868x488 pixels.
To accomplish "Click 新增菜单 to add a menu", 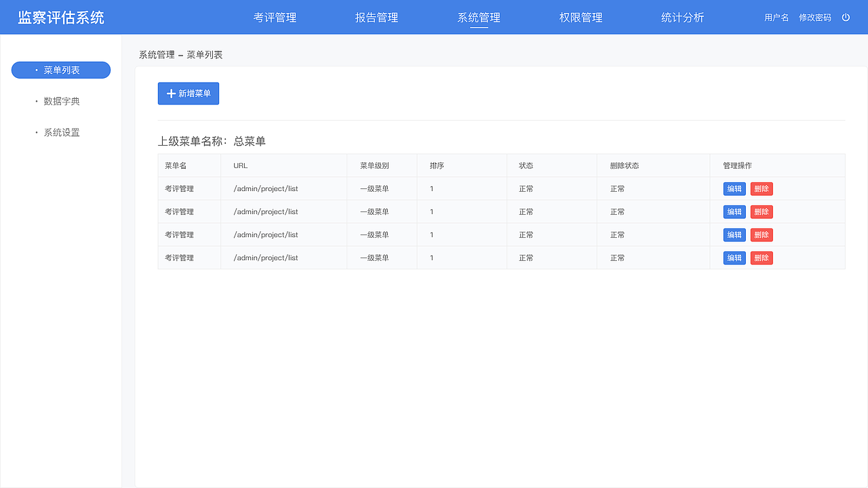I will pyautogui.click(x=189, y=94).
